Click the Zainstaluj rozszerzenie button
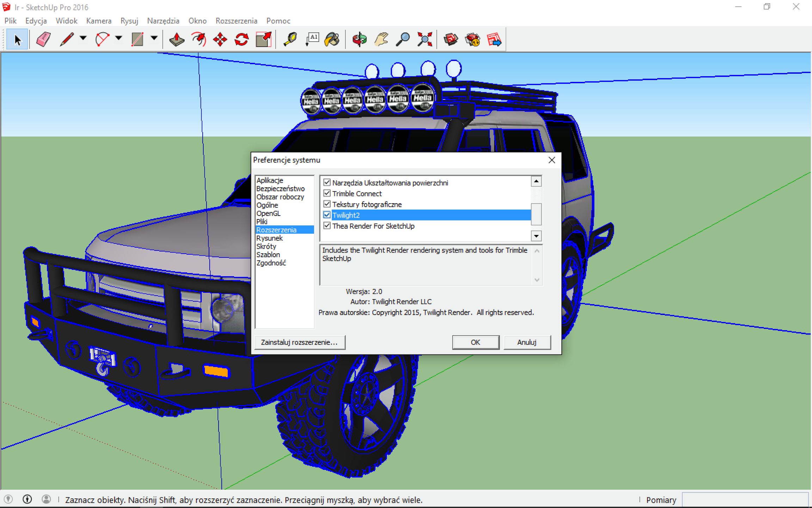Image resolution: width=812 pixels, height=508 pixels. click(x=300, y=342)
